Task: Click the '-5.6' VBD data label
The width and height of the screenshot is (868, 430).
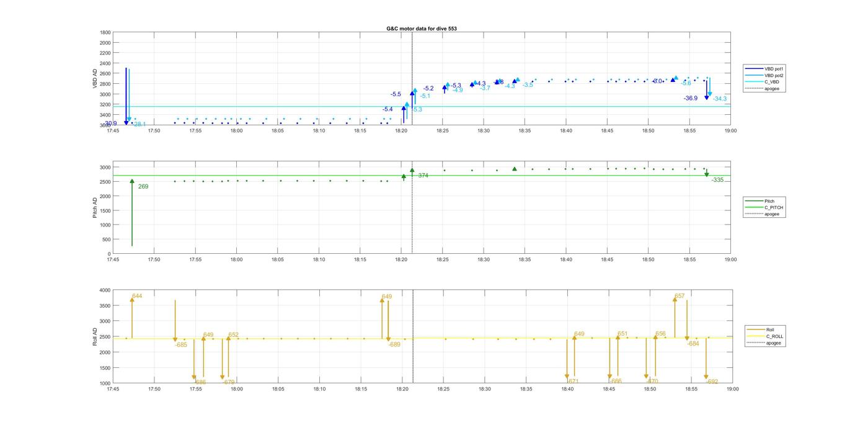Action: [x=686, y=83]
